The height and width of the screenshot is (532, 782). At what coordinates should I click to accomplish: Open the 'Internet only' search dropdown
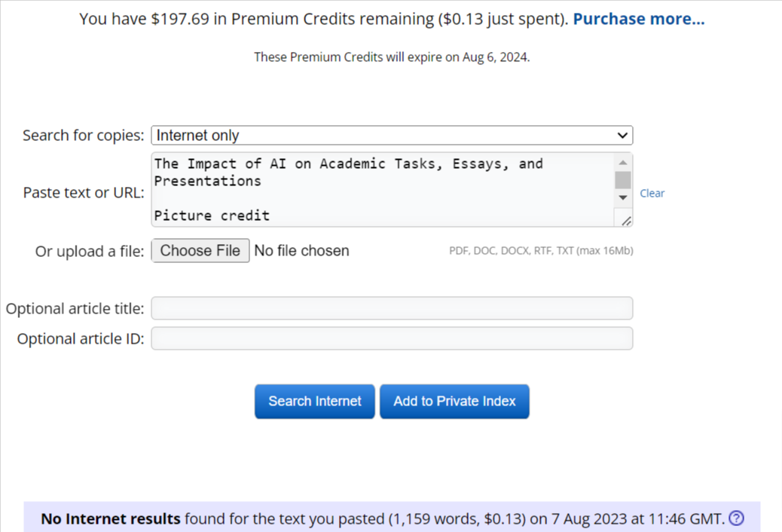click(x=392, y=136)
